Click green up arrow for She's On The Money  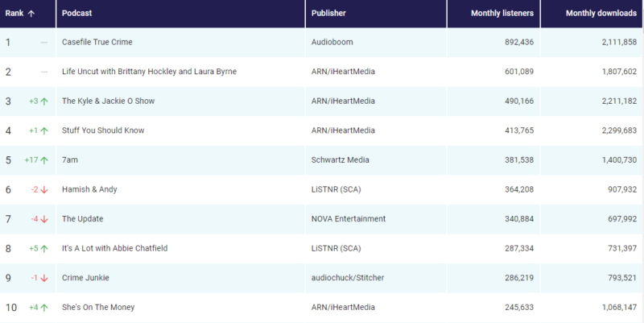tap(44, 307)
